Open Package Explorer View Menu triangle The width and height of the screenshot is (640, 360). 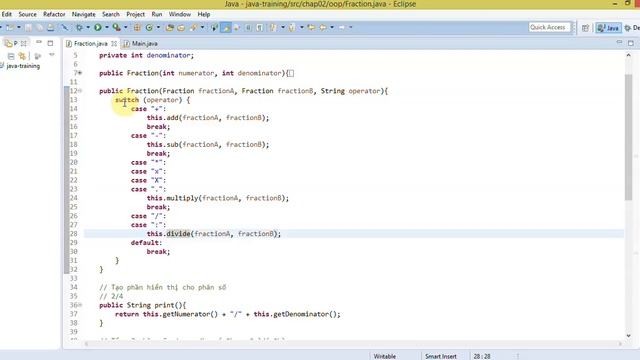pos(51,55)
